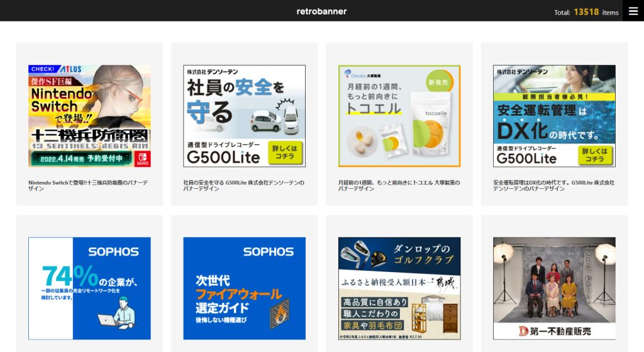Viewport: 644px width, 352px height.
Task: Open the 13 Sentinels Nintendo Switch banner
Action: (x=89, y=116)
